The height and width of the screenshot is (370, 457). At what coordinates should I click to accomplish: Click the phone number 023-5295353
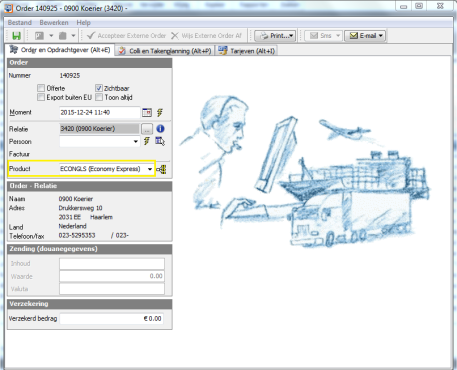77,235
